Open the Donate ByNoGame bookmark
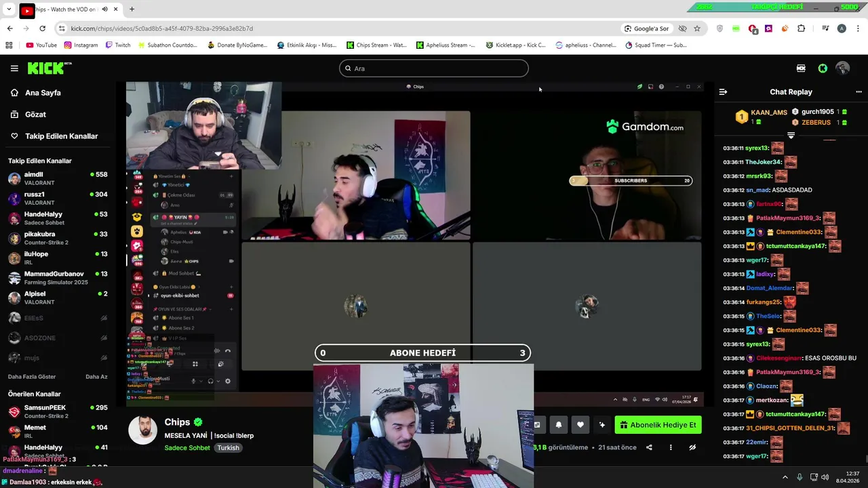Viewport: 868px width, 488px height. [x=237, y=45]
